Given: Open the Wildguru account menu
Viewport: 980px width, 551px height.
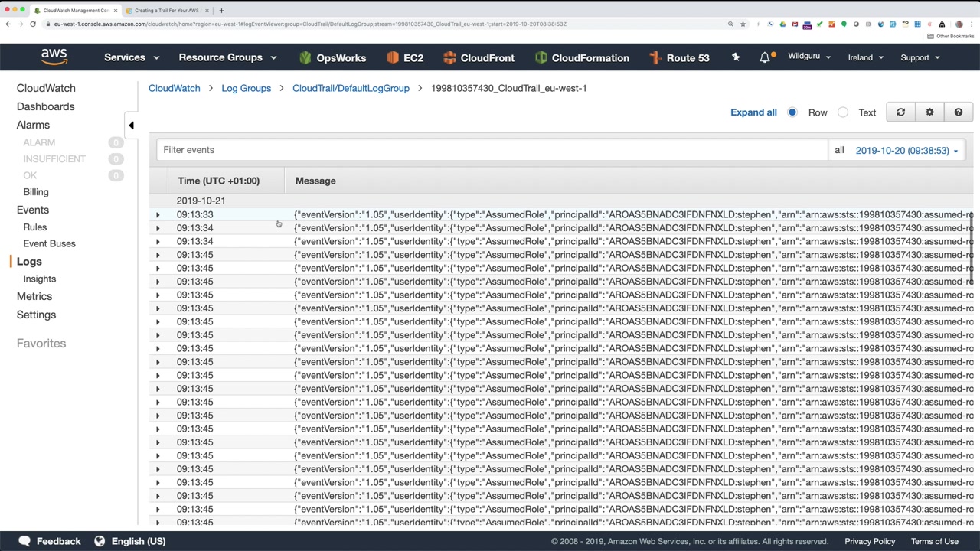Looking at the screenshot, I should point(808,57).
